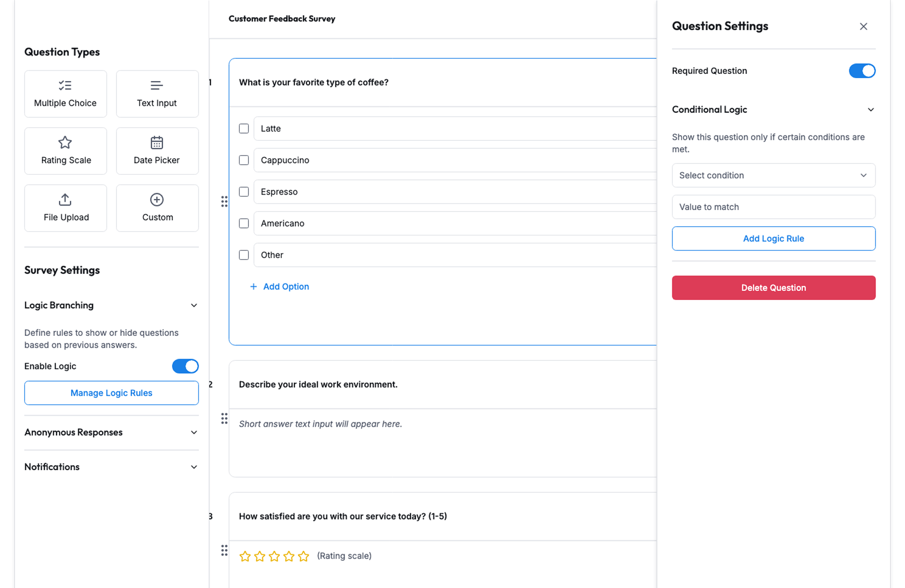The image size is (905, 588).
Task: Tick the Latte checkbox
Action: coord(244,129)
